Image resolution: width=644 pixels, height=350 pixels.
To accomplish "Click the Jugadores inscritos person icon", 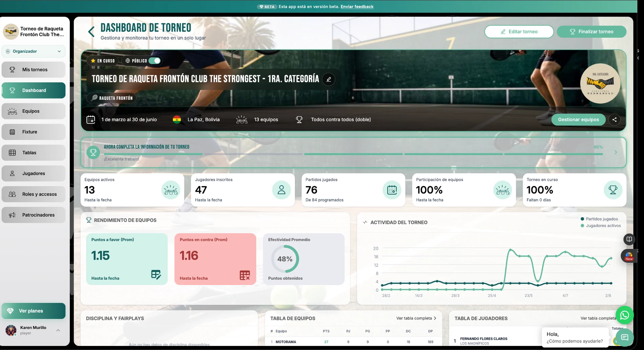I will pos(281,190).
